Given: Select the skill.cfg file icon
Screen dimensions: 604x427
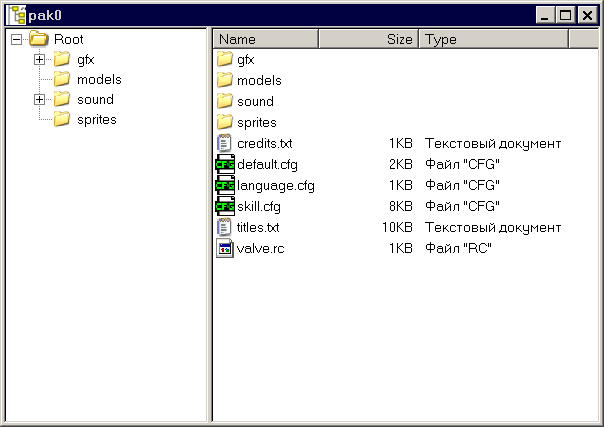Looking at the screenshot, I should (x=225, y=206).
